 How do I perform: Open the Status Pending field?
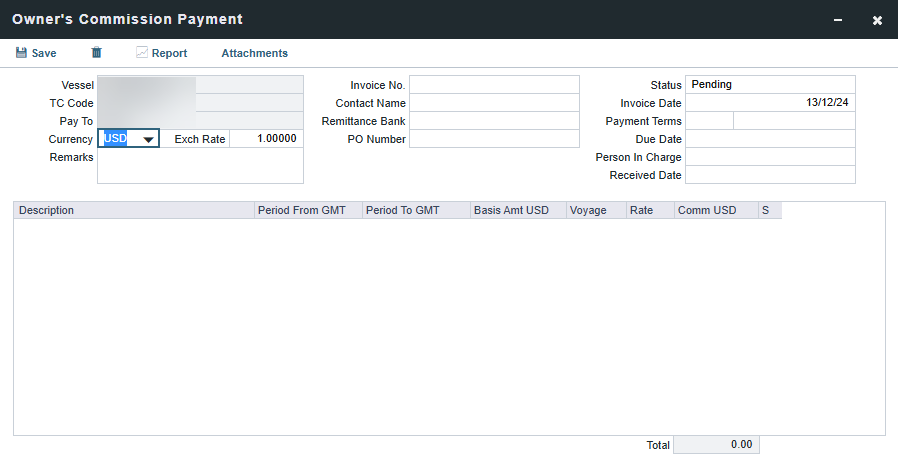(x=770, y=85)
